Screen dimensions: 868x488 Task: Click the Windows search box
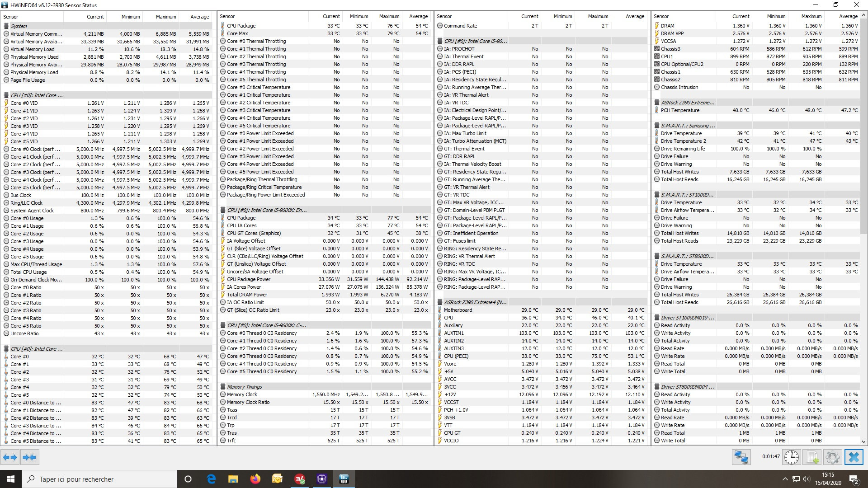(x=99, y=479)
